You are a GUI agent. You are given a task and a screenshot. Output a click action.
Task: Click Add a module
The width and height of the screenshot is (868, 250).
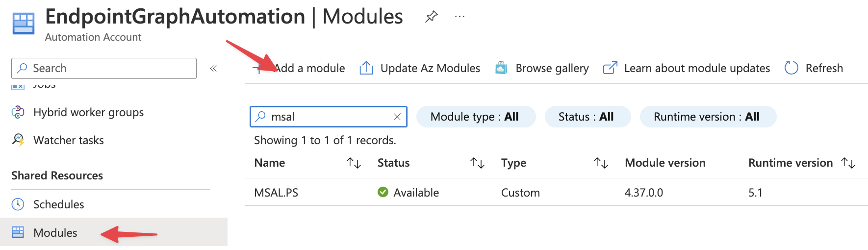[x=309, y=68]
